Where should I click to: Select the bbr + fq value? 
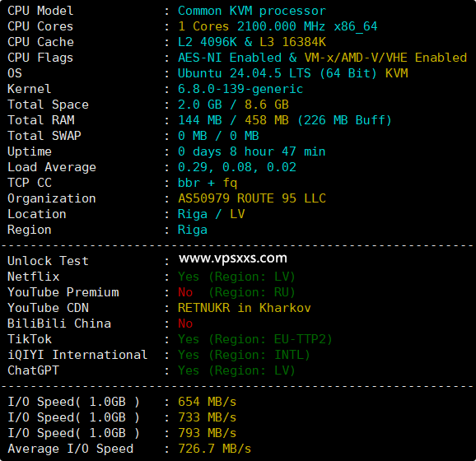coord(208,183)
